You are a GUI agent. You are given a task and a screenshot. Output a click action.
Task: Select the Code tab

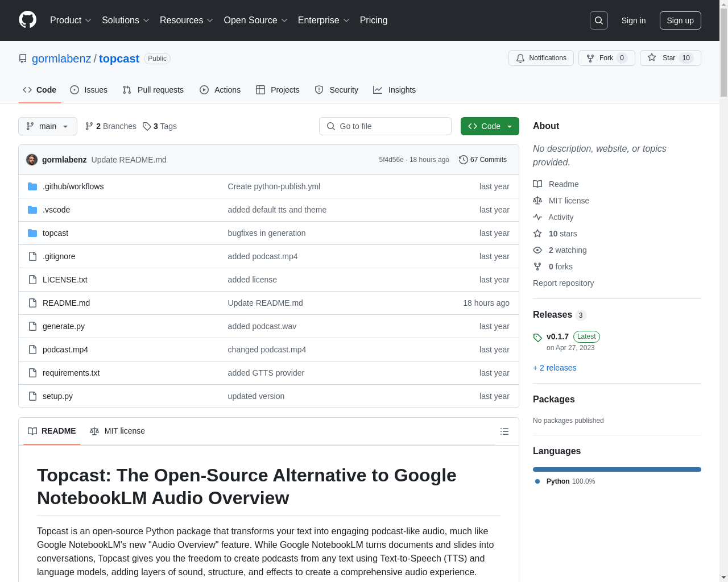(x=40, y=90)
